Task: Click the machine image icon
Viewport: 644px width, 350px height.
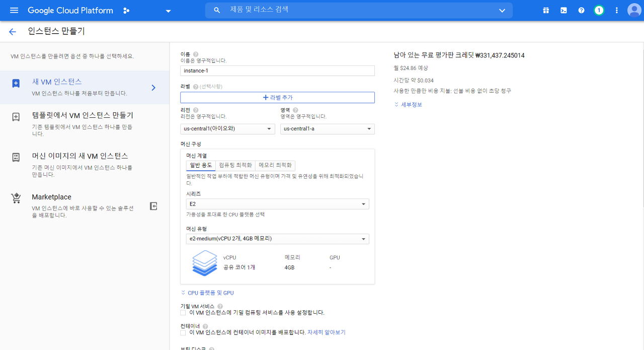Action: point(16,157)
